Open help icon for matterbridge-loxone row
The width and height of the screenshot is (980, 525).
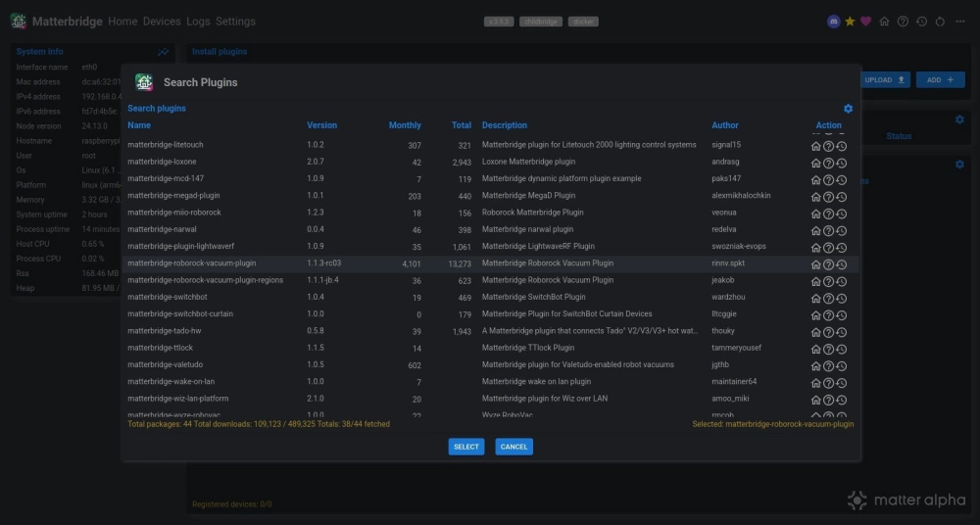[829, 164]
